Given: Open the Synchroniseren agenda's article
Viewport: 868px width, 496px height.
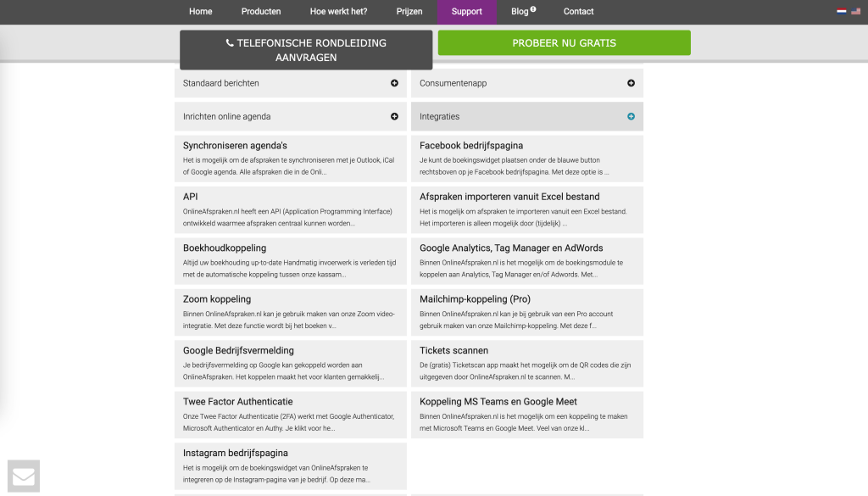Looking at the screenshot, I should 235,146.
